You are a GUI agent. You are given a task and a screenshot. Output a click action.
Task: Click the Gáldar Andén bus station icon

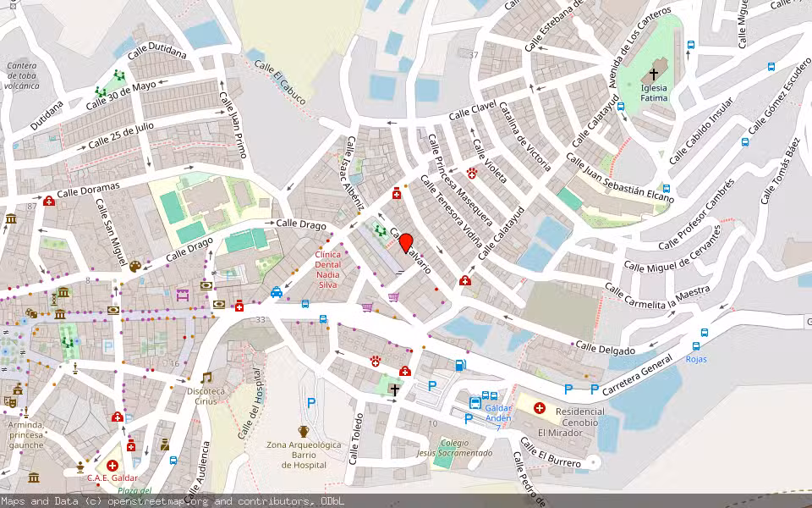coord(475,402)
